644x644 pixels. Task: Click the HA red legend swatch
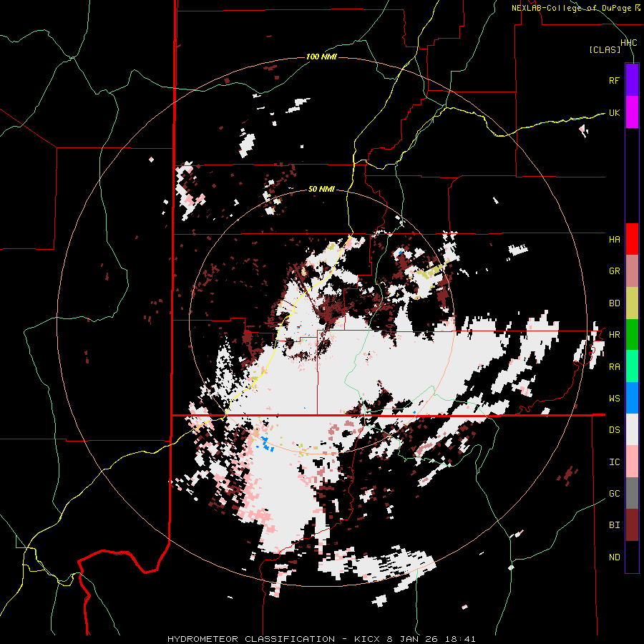pyautogui.click(x=632, y=239)
